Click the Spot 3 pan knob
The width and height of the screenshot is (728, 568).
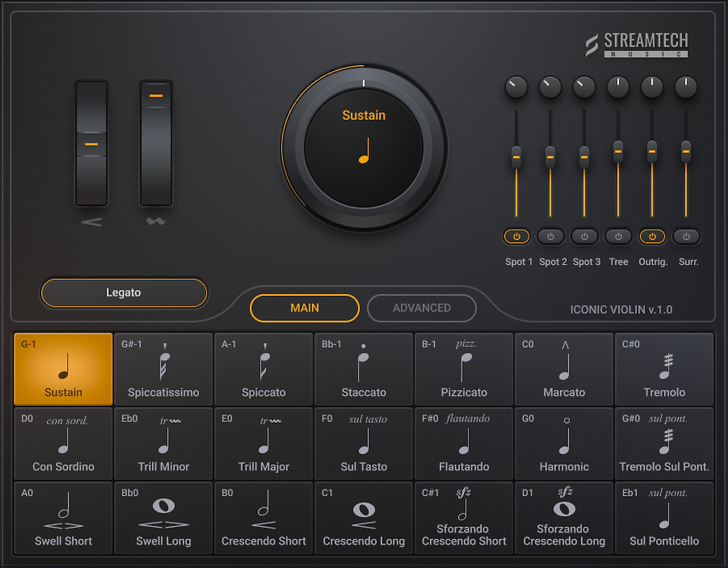point(584,87)
